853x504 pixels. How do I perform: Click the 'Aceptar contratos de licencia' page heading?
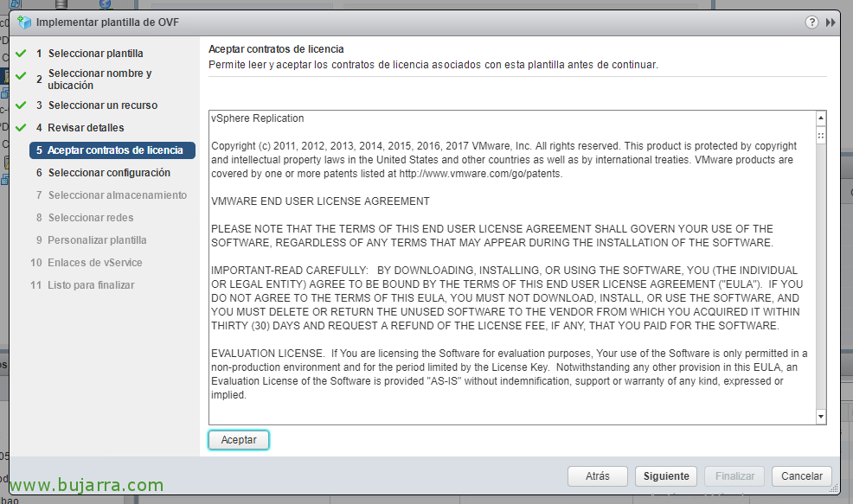[x=276, y=49]
